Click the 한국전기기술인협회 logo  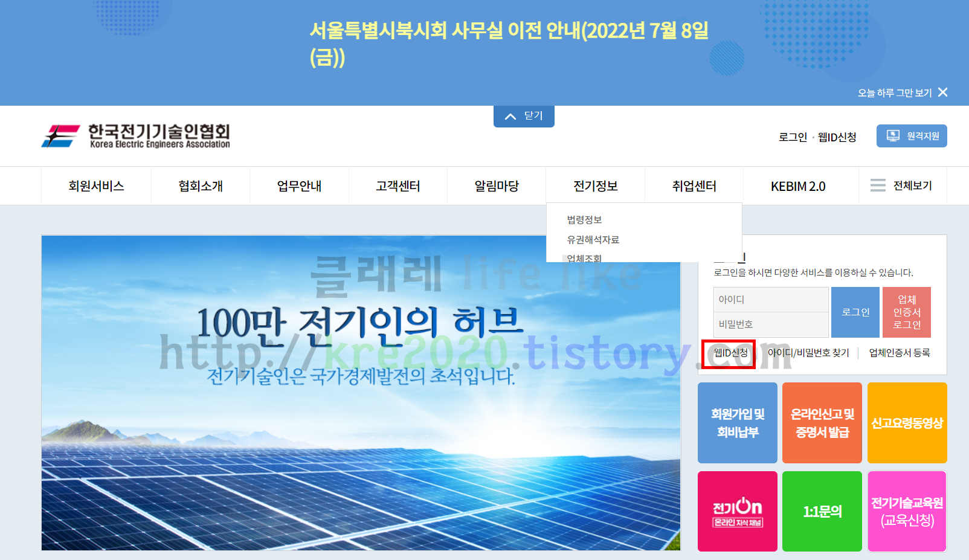(x=136, y=136)
